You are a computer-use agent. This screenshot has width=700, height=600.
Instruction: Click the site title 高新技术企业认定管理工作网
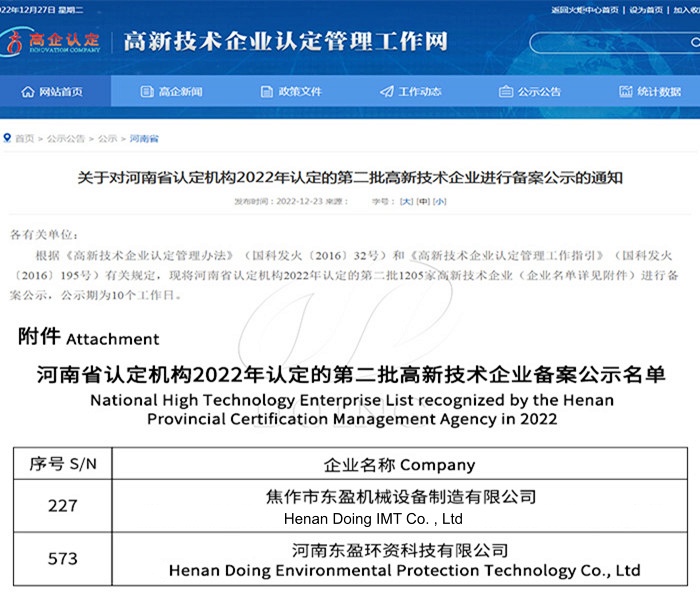286,42
